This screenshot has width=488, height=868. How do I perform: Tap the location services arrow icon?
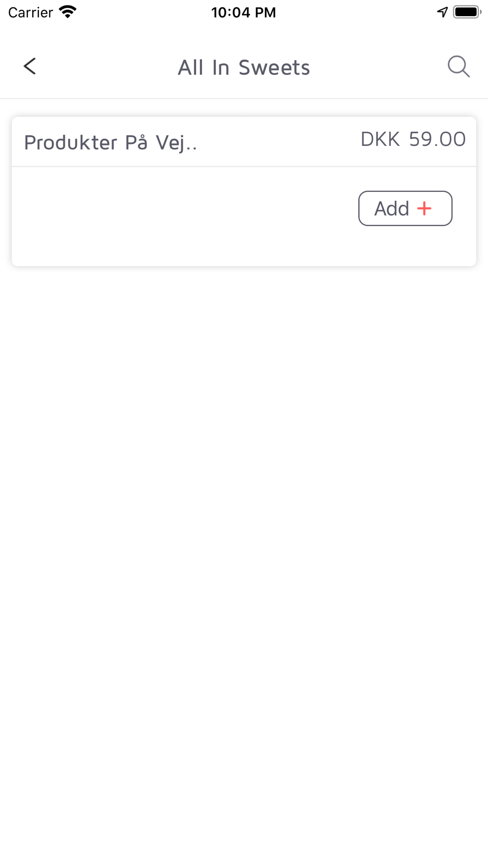click(442, 12)
